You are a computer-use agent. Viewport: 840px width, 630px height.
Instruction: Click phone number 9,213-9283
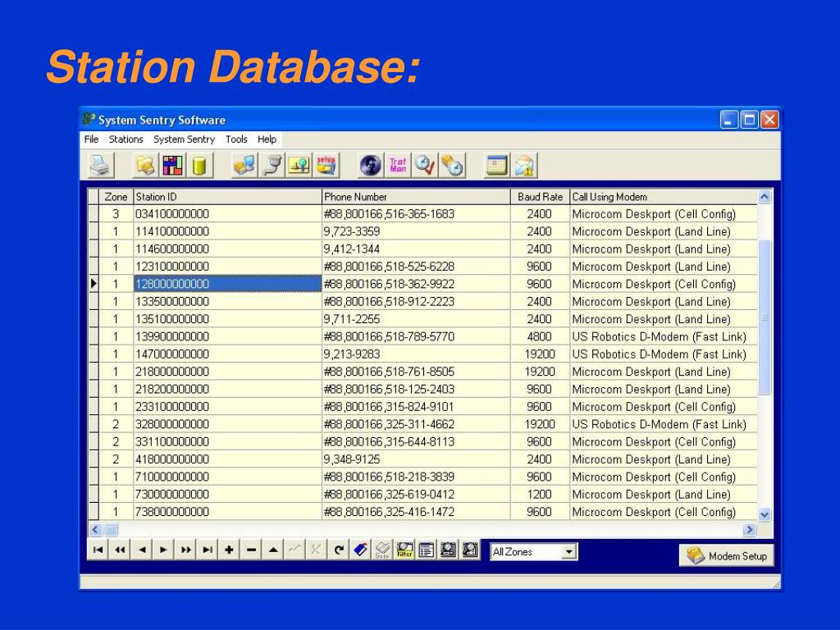tap(416, 354)
